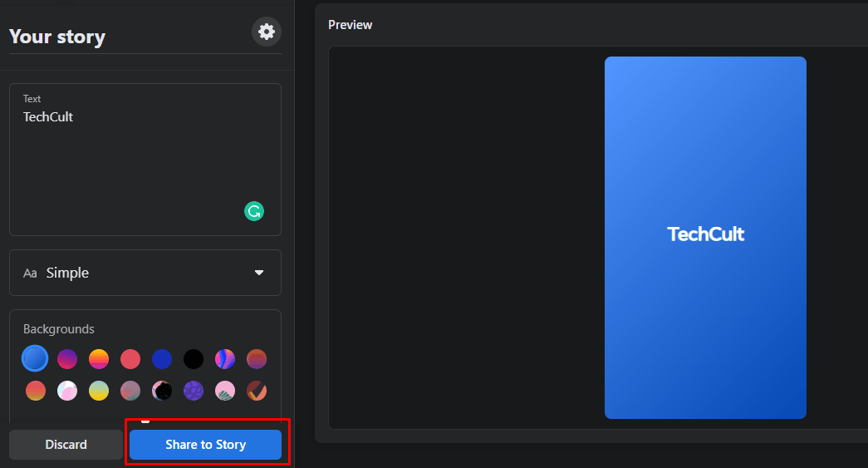
Task: Select the purple leaf pattern background
Action: pyautogui.click(x=194, y=391)
